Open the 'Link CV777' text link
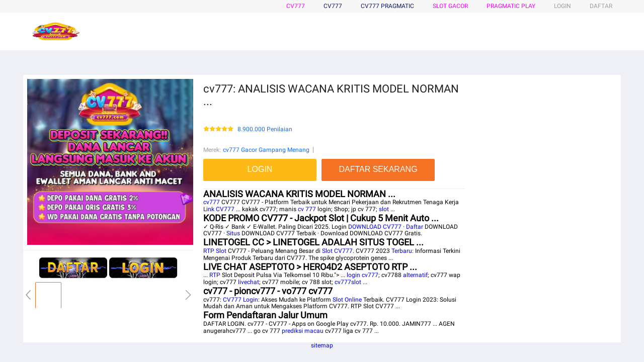The image size is (644, 362). coord(219,209)
